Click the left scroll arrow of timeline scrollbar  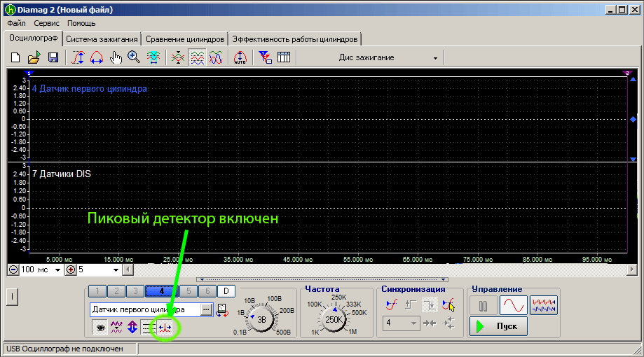[128, 269]
